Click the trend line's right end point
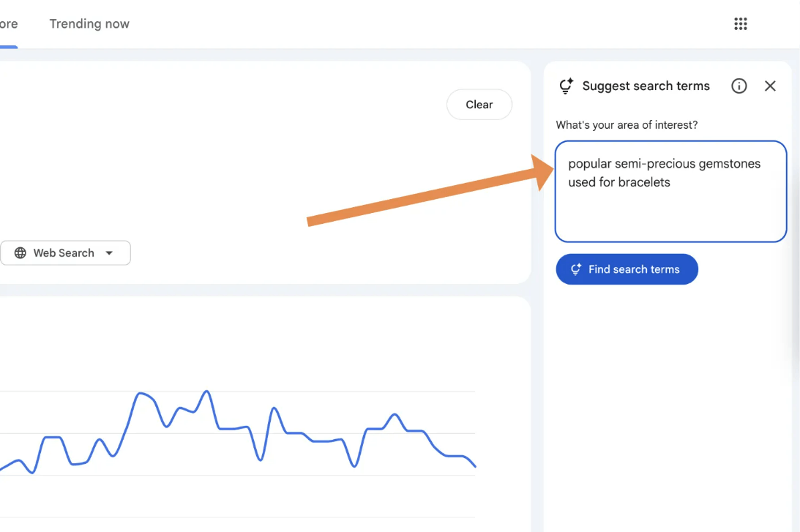This screenshot has width=800, height=532. point(475,465)
